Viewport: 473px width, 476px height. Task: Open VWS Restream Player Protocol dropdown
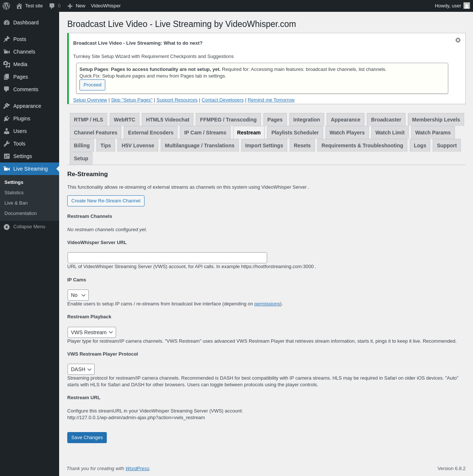click(x=81, y=369)
